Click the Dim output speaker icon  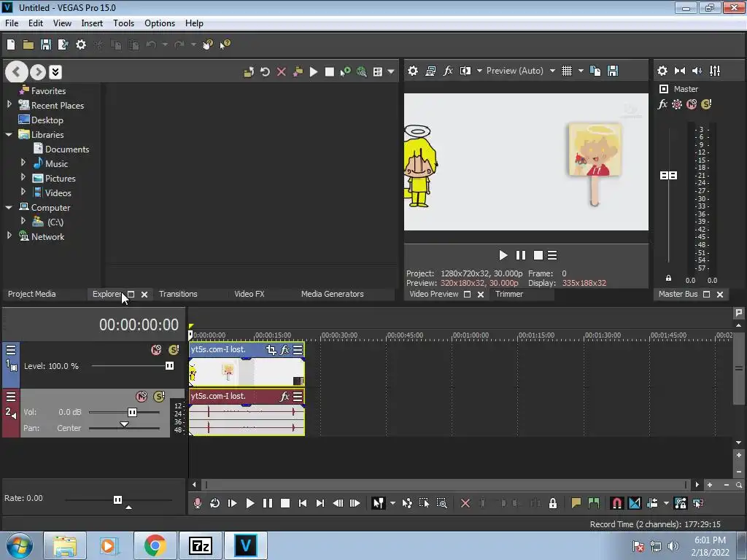point(697,71)
